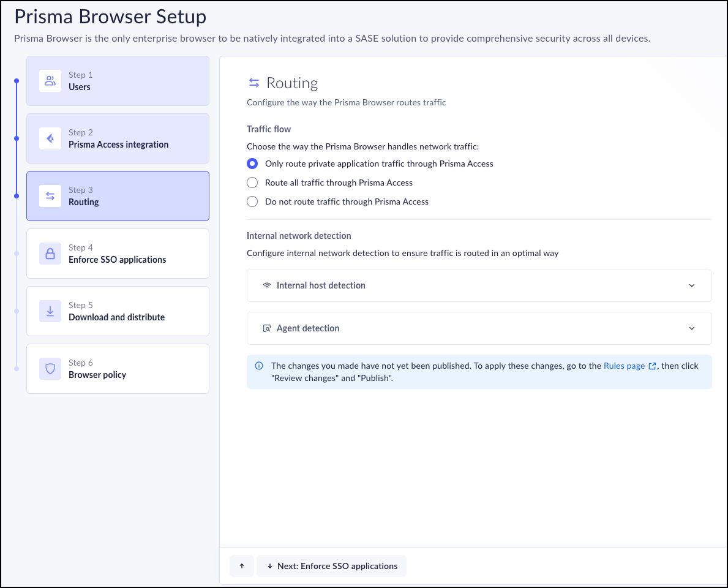728x588 pixels.
Task: Select only route private application traffic
Action: pyautogui.click(x=252, y=164)
